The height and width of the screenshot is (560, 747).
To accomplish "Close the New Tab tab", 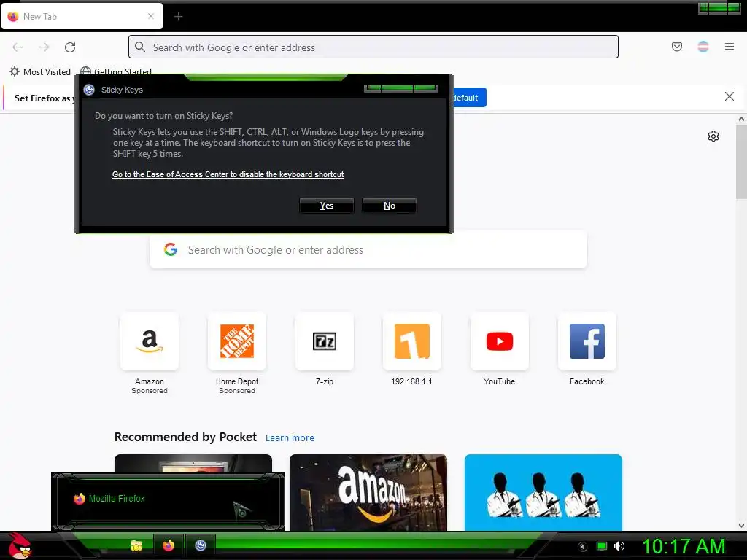I will coord(151,16).
